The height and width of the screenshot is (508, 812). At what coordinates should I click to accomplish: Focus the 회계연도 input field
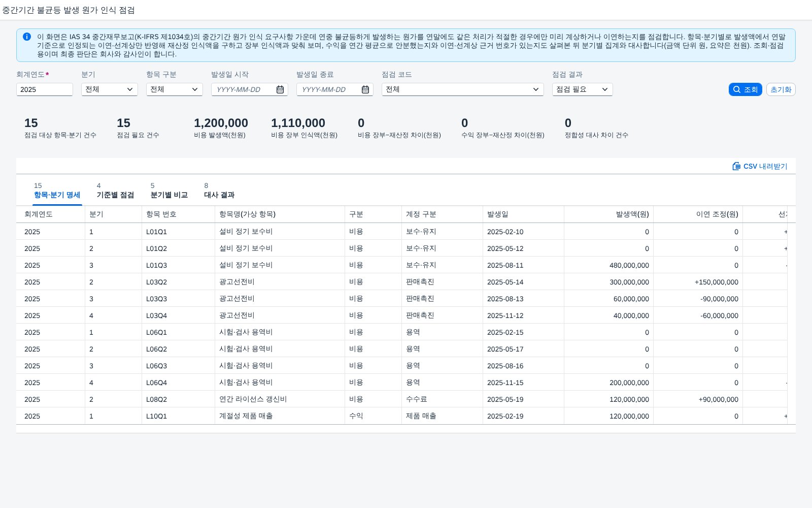(x=45, y=89)
